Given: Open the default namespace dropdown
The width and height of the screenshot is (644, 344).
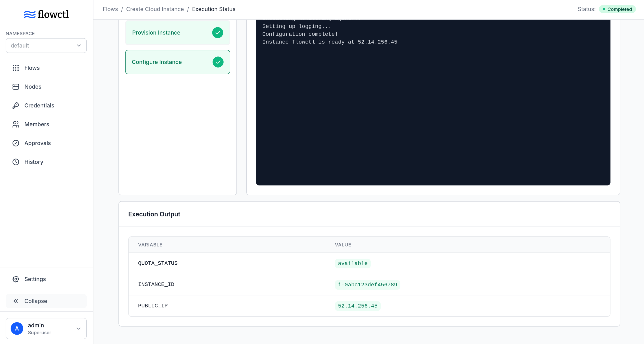Looking at the screenshot, I should point(46,46).
